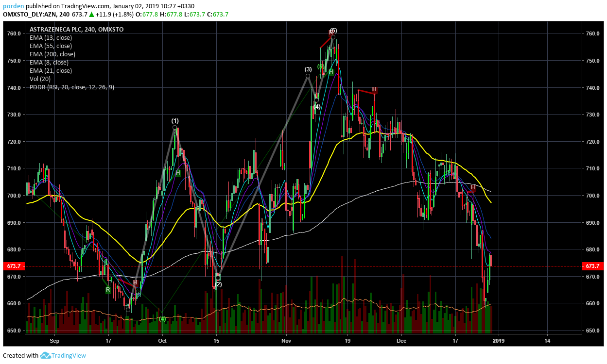Select the EMA (55, close) indicator label

pyautogui.click(x=51, y=46)
